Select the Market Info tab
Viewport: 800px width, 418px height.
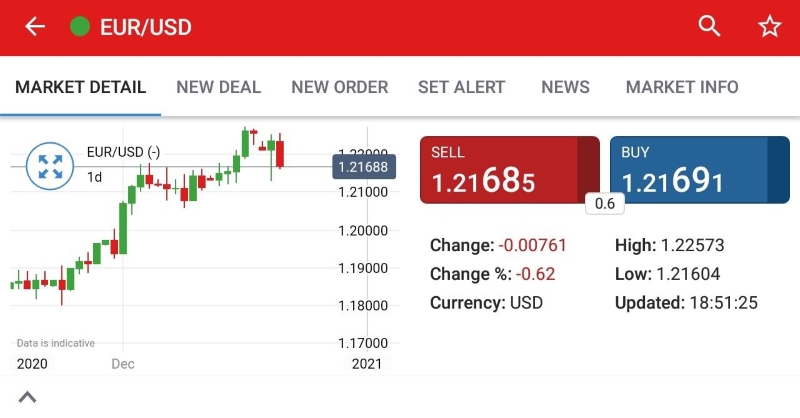click(x=682, y=87)
